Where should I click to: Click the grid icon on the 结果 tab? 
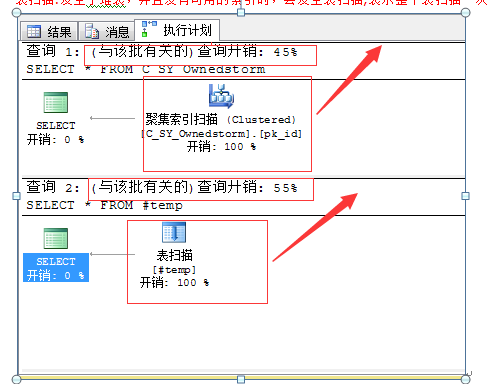coord(34,32)
